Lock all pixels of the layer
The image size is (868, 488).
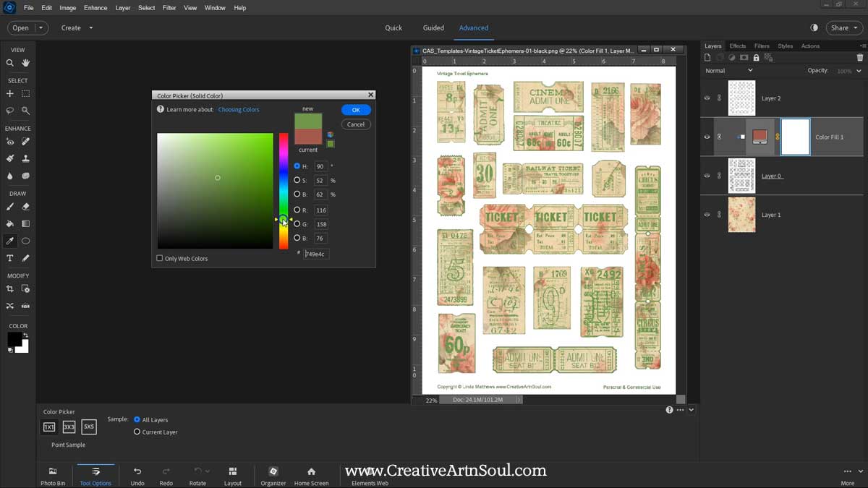(756, 57)
